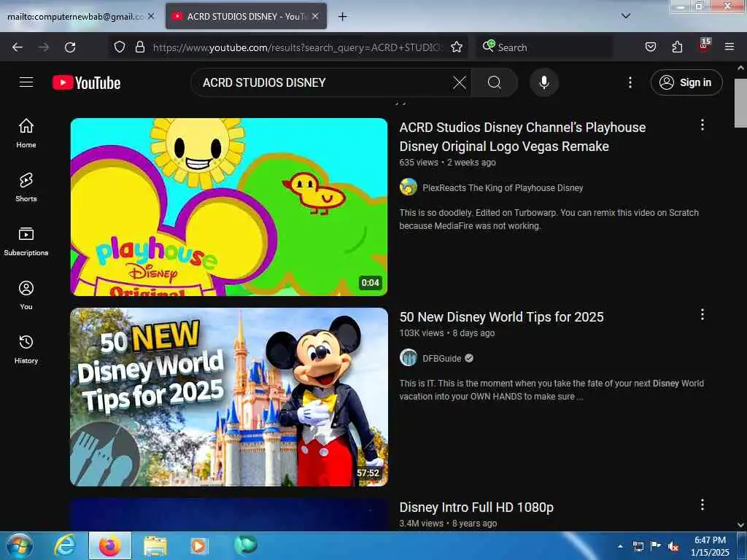Clear the YouTube search query with X
This screenshot has height=560, width=747.
click(x=460, y=82)
